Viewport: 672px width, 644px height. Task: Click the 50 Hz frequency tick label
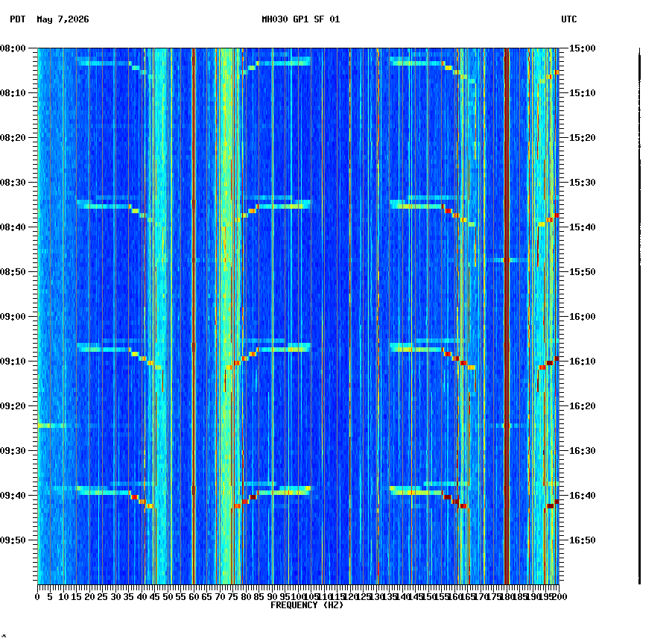click(168, 597)
